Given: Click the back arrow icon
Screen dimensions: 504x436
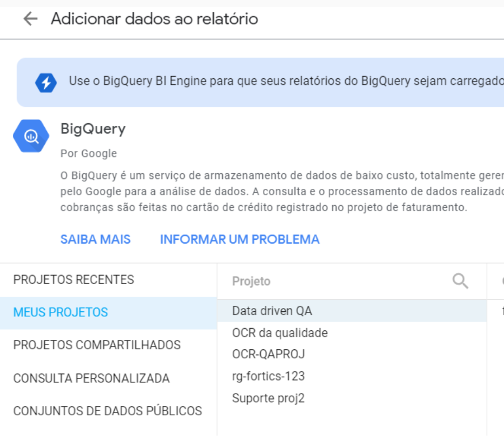Looking at the screenshot, I should [x=31, y=18].
